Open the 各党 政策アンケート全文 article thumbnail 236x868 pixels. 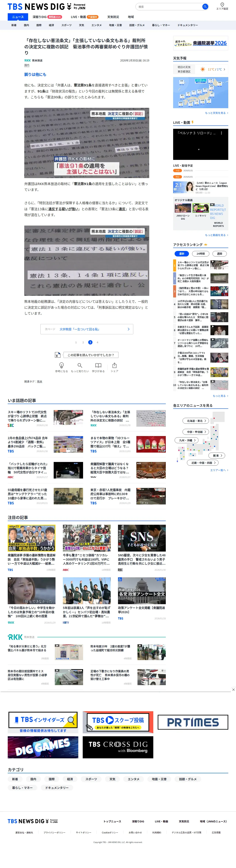[x=142, y=591]
